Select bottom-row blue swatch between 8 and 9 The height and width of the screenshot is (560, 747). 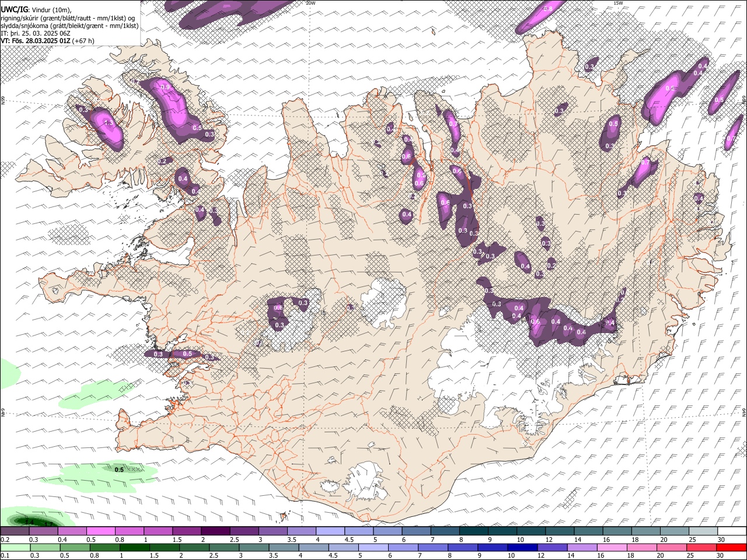pos(462,547)
